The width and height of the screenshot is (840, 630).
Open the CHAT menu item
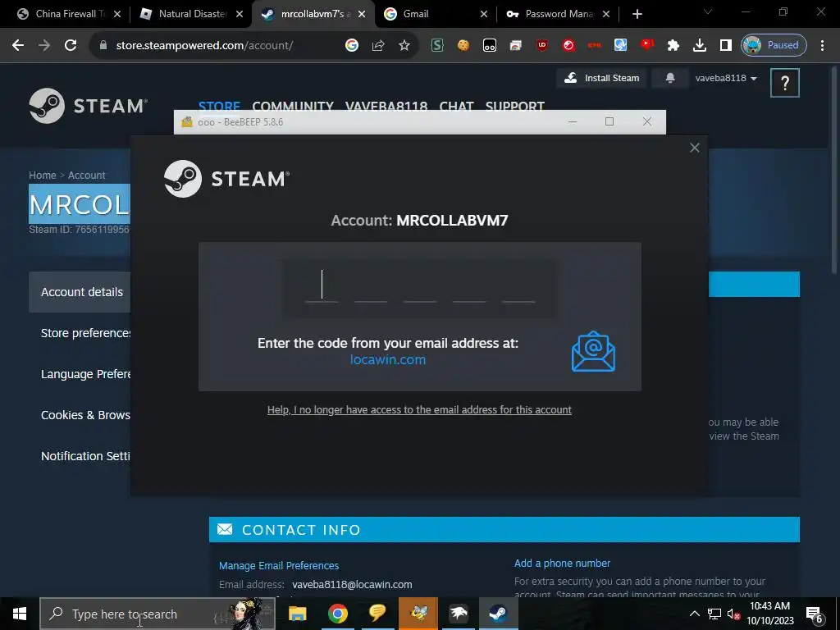[x=456, y=106]
